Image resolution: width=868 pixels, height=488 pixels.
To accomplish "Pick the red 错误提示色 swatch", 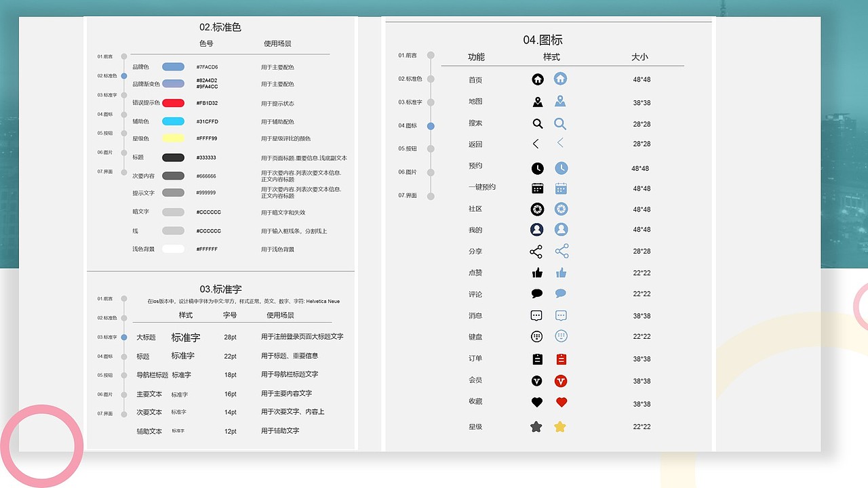I will [x=174, y=103].
